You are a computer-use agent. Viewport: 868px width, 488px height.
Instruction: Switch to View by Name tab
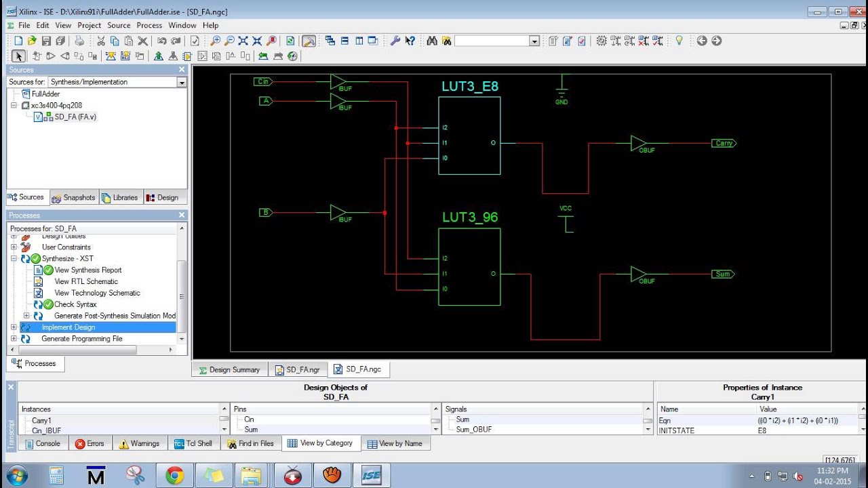pos(395,443)
